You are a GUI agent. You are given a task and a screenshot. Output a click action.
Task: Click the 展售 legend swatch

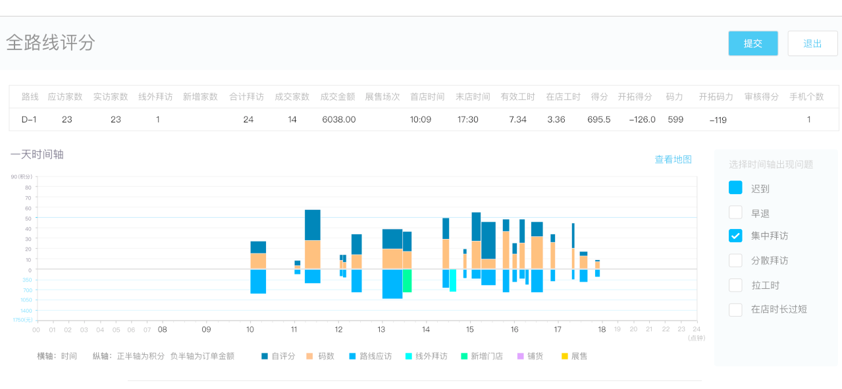(x=564, y=356)
